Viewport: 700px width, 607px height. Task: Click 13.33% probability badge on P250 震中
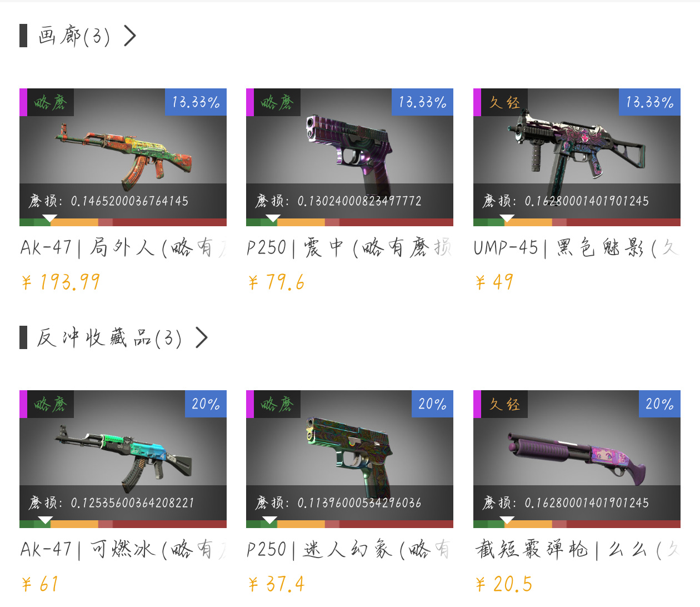(x=423, y=102)
